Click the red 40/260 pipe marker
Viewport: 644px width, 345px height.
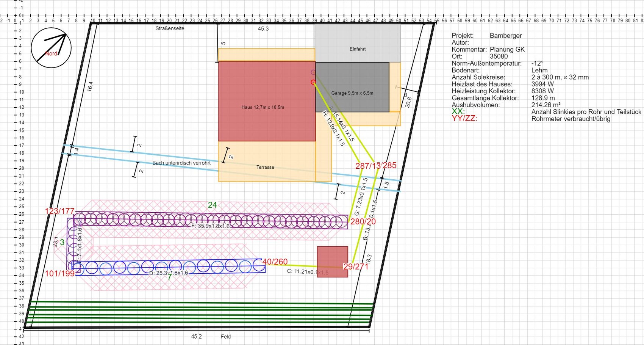275,262
